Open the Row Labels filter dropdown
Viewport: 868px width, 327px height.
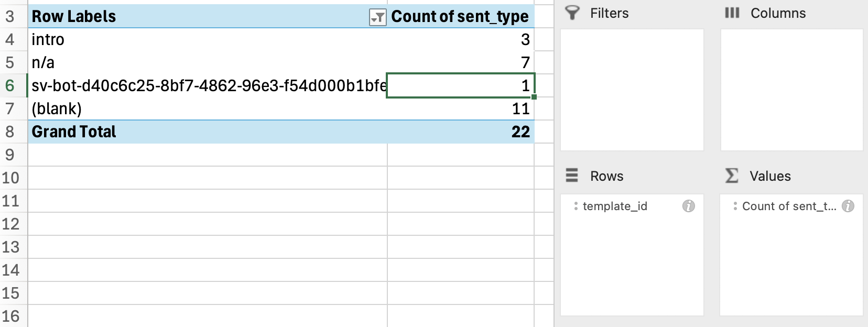coord(377,17)
